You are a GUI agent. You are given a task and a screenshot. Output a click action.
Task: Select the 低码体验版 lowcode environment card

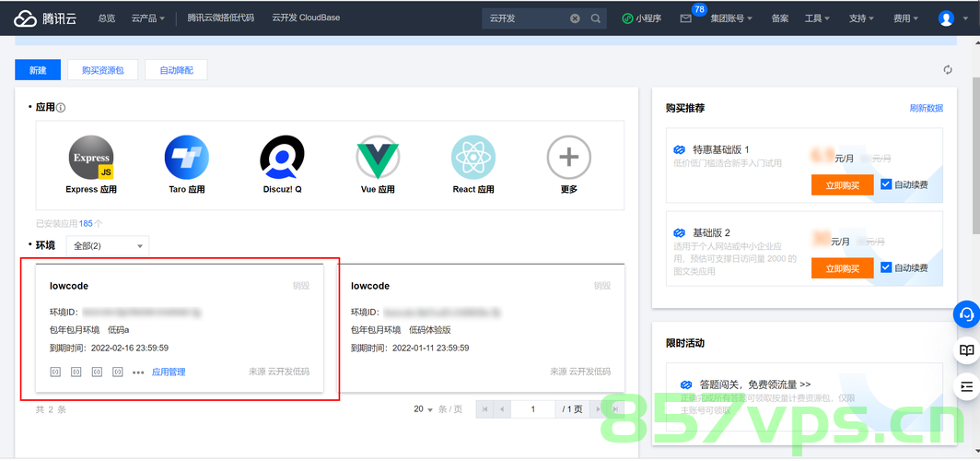click(481, 328)
